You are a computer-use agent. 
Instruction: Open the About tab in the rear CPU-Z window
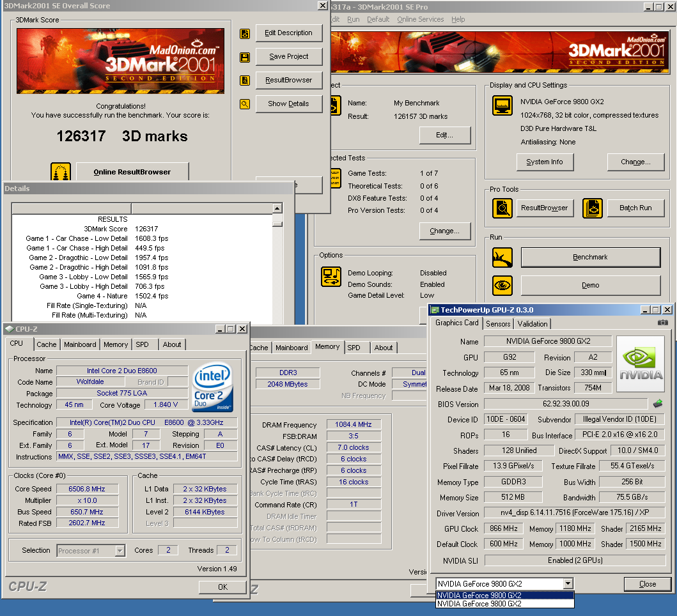point(384,348)
